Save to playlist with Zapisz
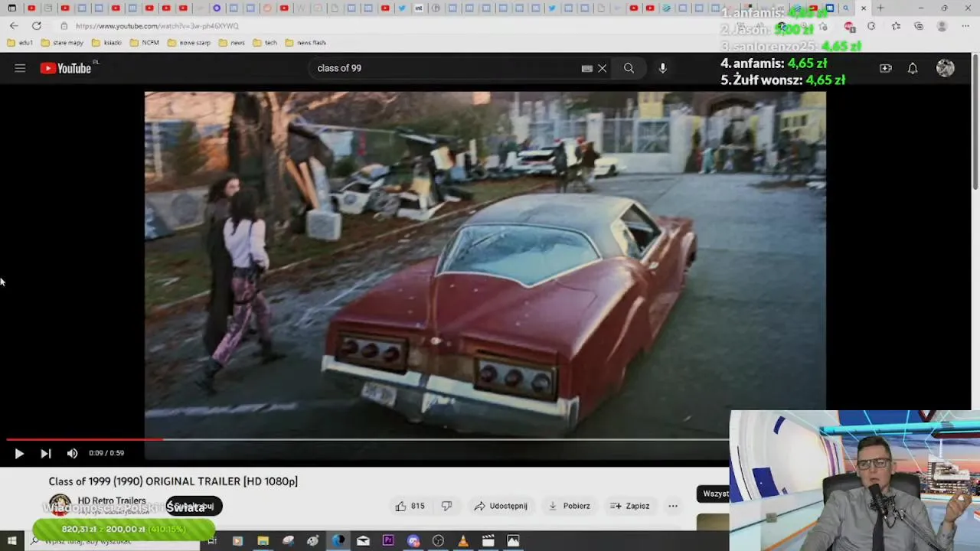Viewport: 980px width, 551px height. (630, 506)
